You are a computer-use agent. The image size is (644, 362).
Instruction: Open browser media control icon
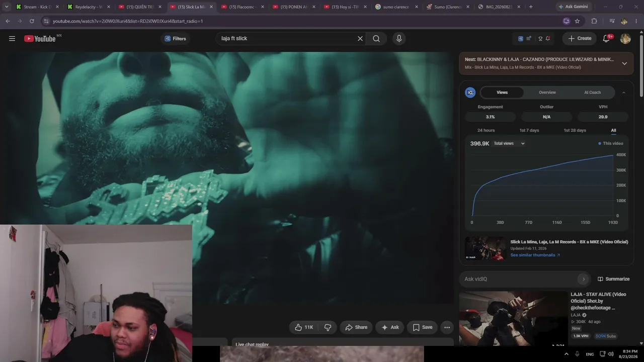pos(612,21)
